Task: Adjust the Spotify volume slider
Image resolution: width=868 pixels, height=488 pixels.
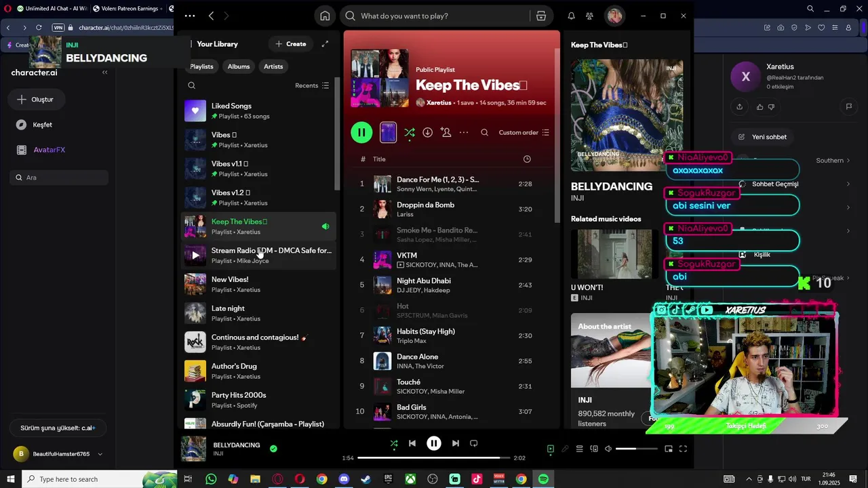Action: (x=637, y=449)
